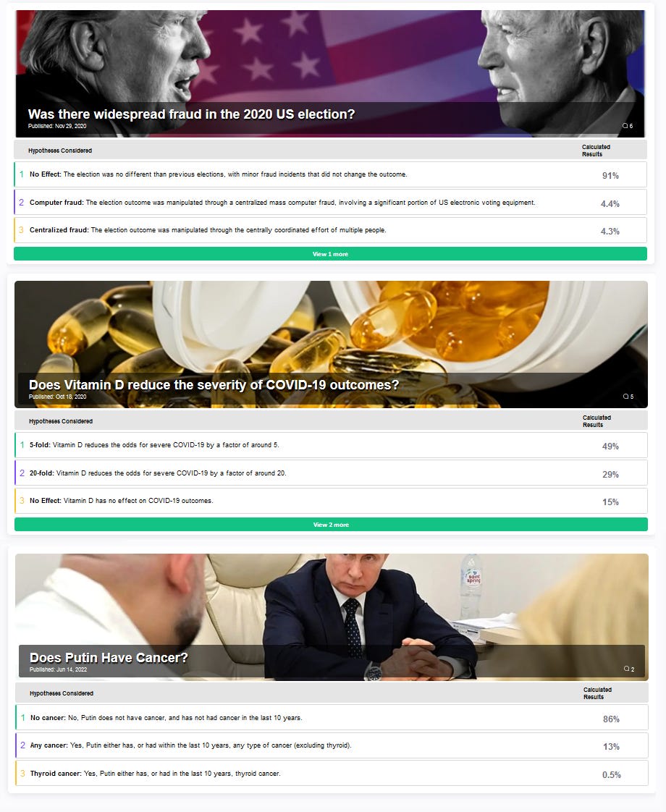Image resolution: width=666 pixels, height=812 pixels.
Task: Select the '20-fold' Vitamin D hypothesis row
Action: [331, 473]
